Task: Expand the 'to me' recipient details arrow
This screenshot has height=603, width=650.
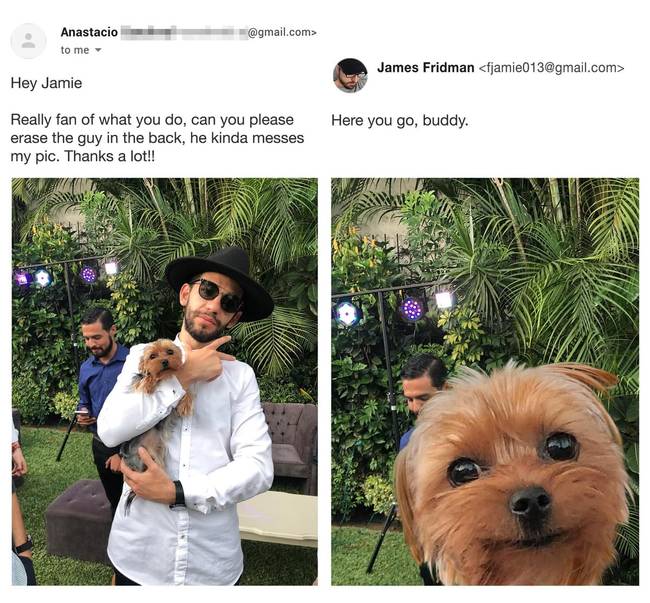Action: 98,50
